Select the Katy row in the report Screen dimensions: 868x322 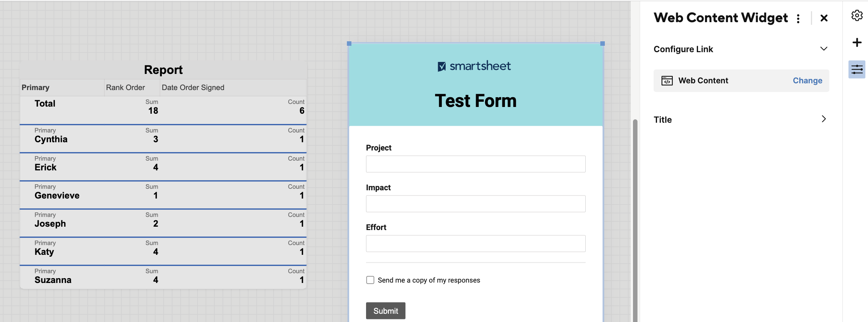point(163,251)
